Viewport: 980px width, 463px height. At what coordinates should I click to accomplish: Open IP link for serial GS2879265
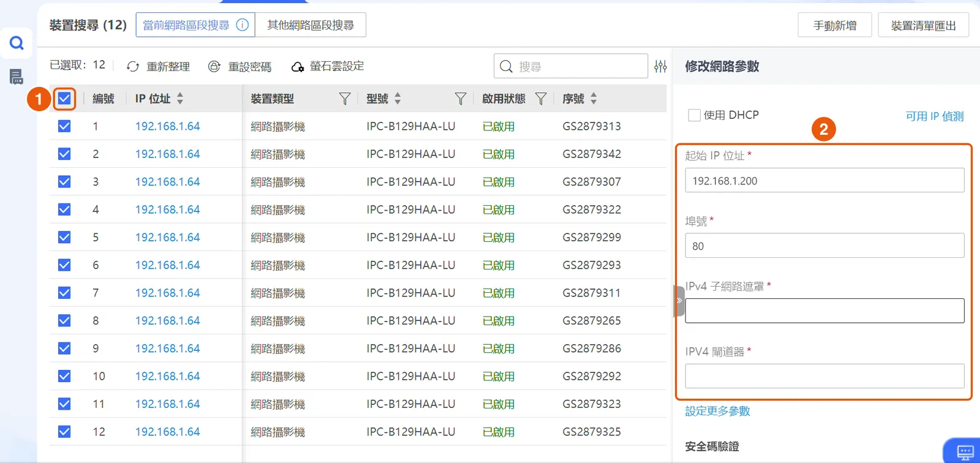coord(168,320)
